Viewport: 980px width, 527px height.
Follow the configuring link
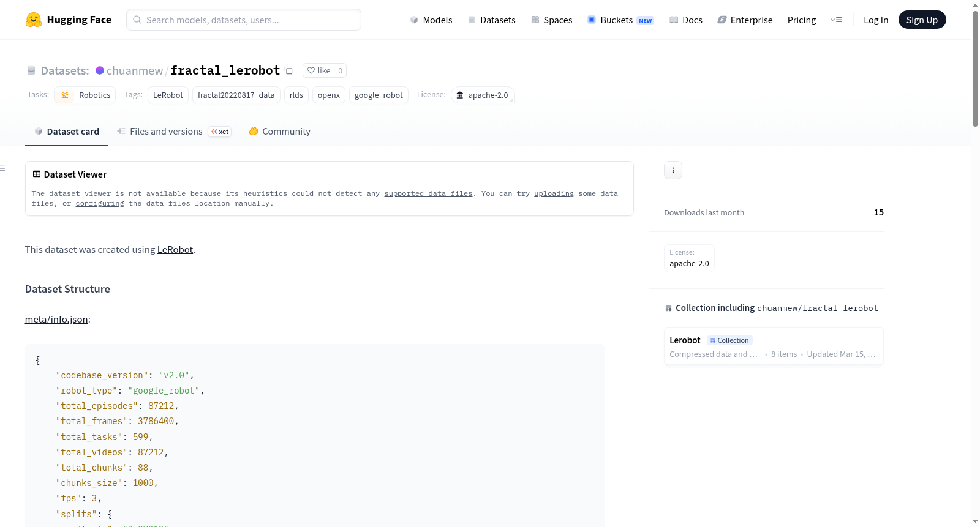click(100, 203)
